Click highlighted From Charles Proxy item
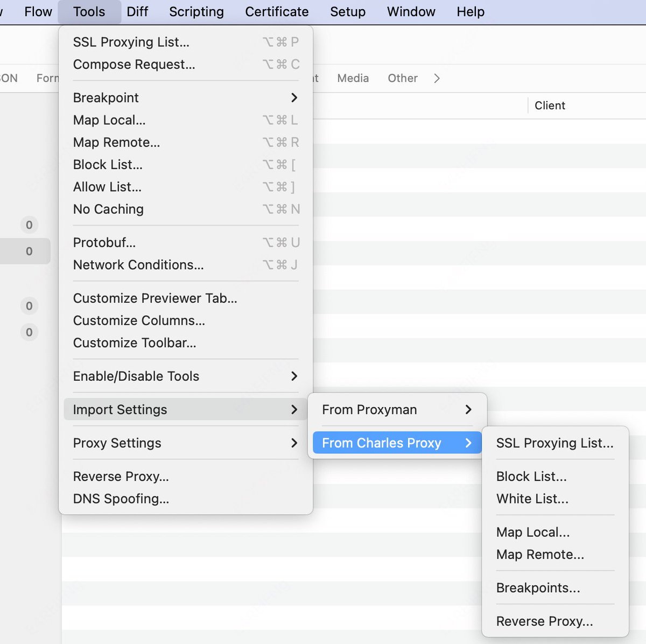Image resolution: width=646 pixels, height=644 pixels. [397, 443]
